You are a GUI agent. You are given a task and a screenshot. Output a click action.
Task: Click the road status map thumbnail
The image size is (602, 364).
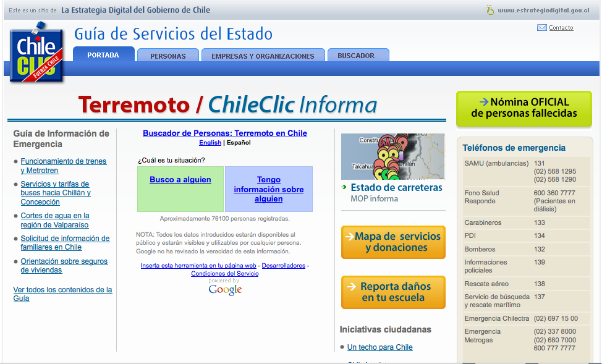pyautogui.click(x=392, y=156)
